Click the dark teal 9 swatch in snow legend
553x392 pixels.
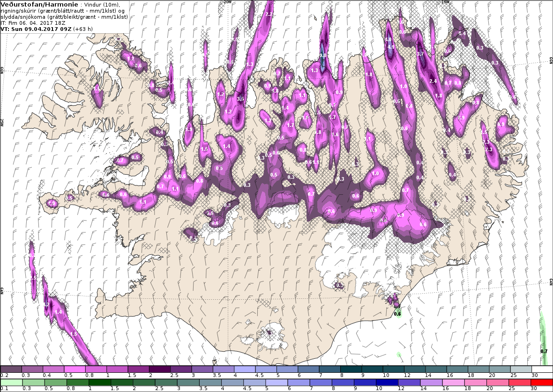pyautogui.click(x=372, y=369)
